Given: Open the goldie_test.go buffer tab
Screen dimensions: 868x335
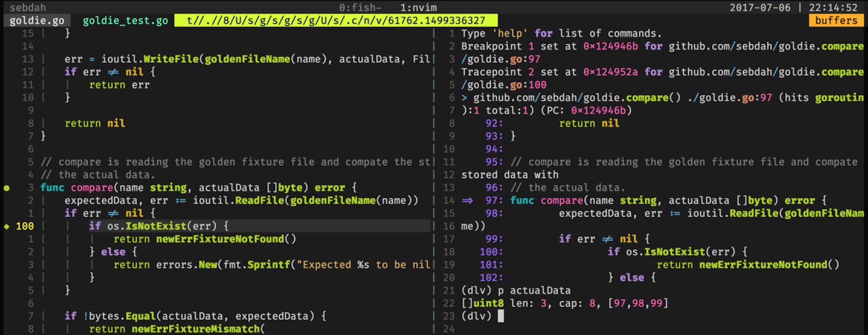Looking at the screenshot, I should point(125,21).
